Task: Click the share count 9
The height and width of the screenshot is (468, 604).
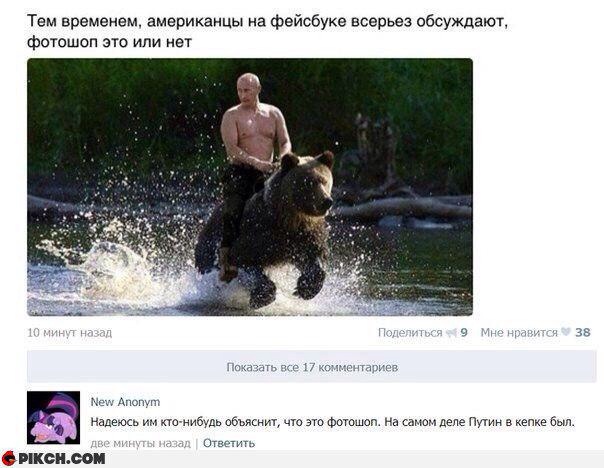Action: coord(464,332)
